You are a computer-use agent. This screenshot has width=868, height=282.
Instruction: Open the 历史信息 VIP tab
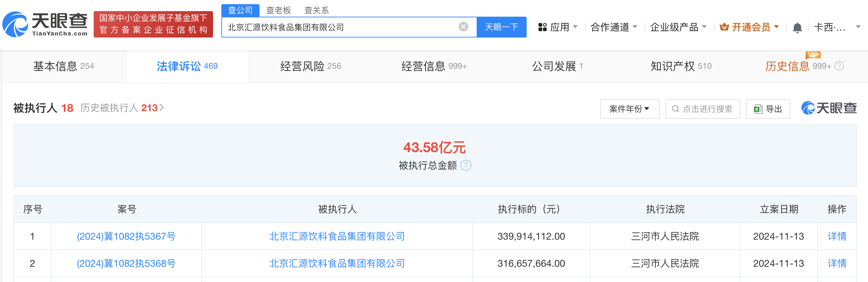click(798, 66)
